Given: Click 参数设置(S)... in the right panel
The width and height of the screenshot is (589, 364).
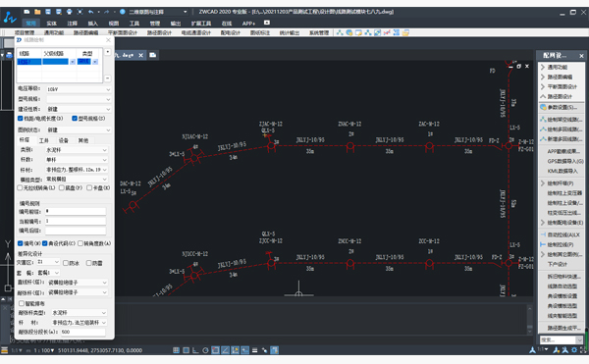Looking at the screenshot, I should pos(562,107).
